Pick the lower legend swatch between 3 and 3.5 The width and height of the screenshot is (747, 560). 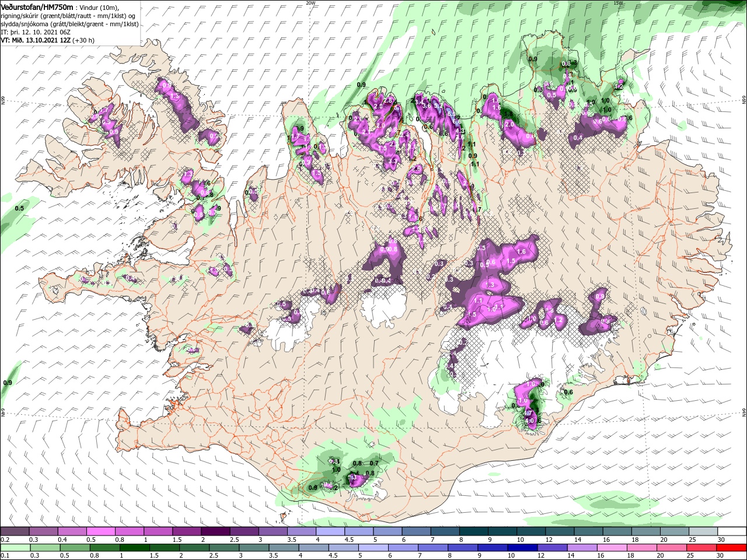254,548
